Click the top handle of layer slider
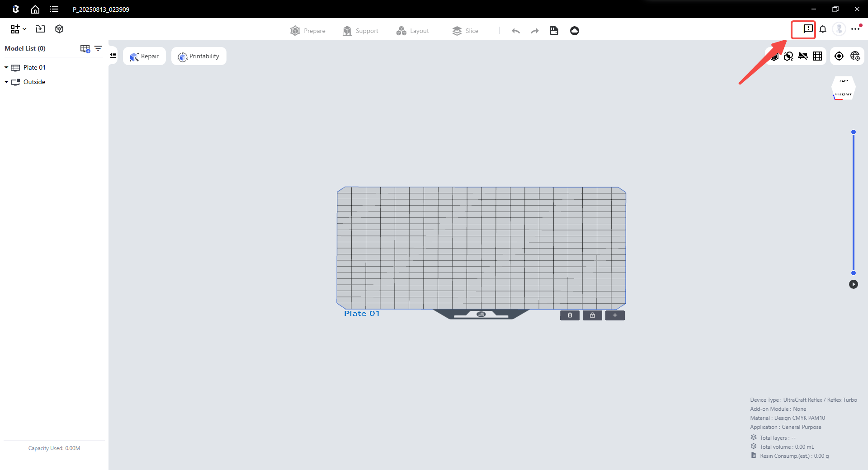 pos(854,132)
